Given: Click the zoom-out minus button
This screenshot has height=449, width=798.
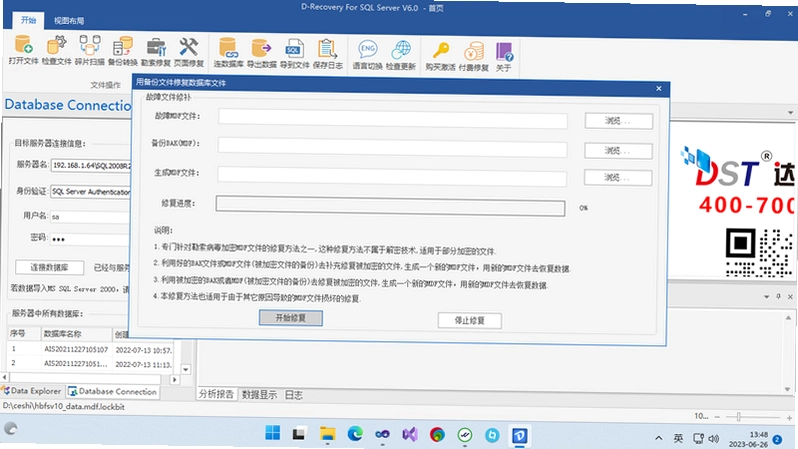Looking at the screenshot, I should [x=717, y=417].
